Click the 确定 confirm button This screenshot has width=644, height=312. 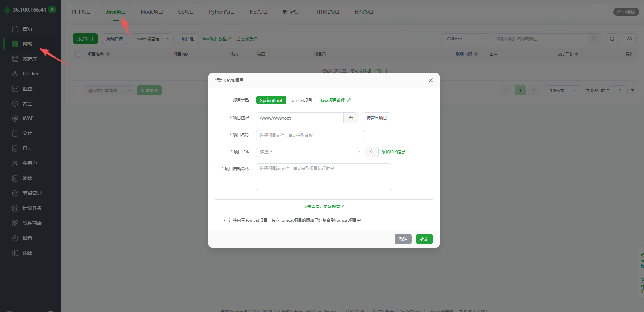point(424,239)
